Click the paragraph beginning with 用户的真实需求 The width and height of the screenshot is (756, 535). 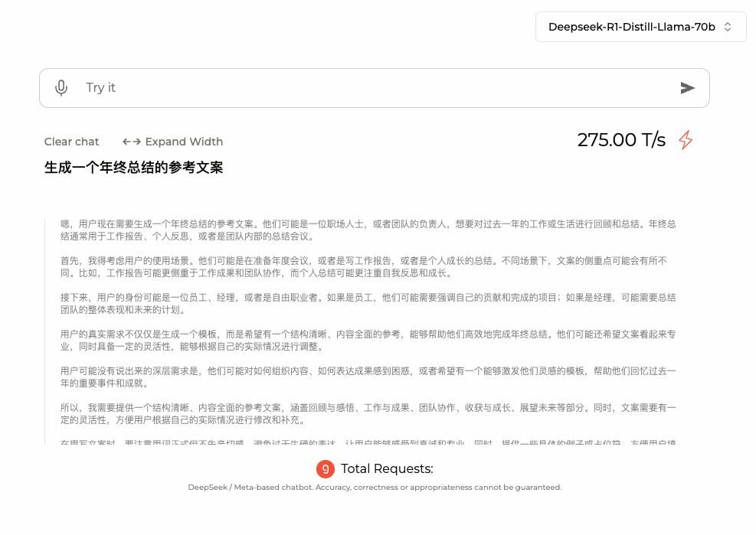point(368,341)
